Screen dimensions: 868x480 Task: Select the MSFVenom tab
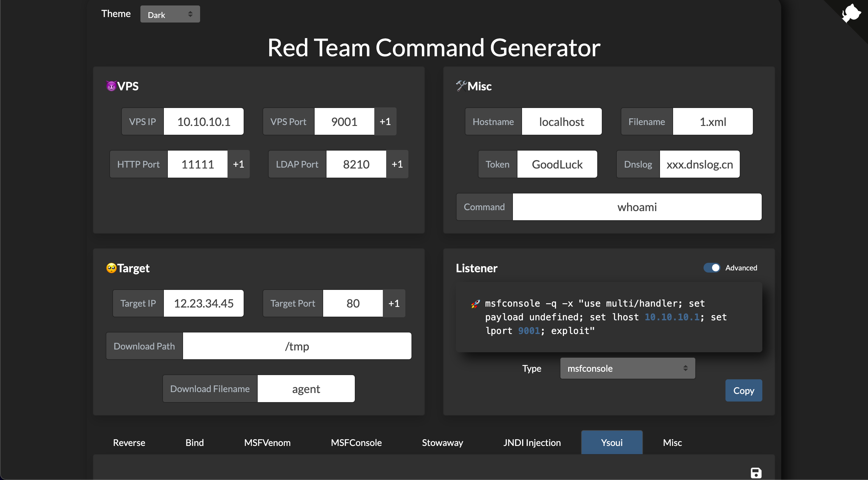click(x=267, y=442)
